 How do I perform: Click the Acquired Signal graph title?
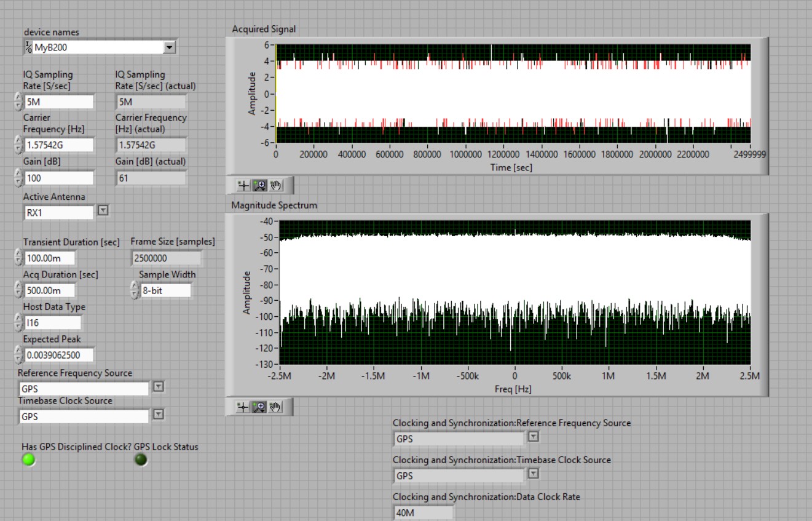pyautogui.click(x=264, y=29)
